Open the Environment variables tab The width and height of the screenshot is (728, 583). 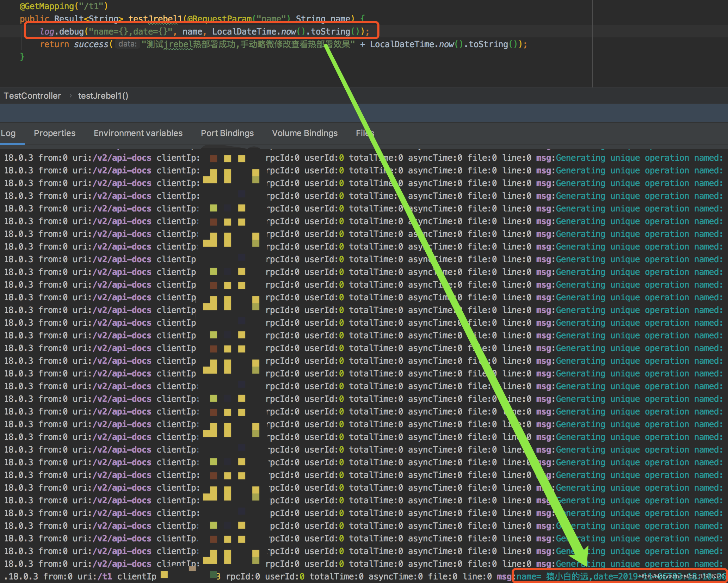[138, 133]
